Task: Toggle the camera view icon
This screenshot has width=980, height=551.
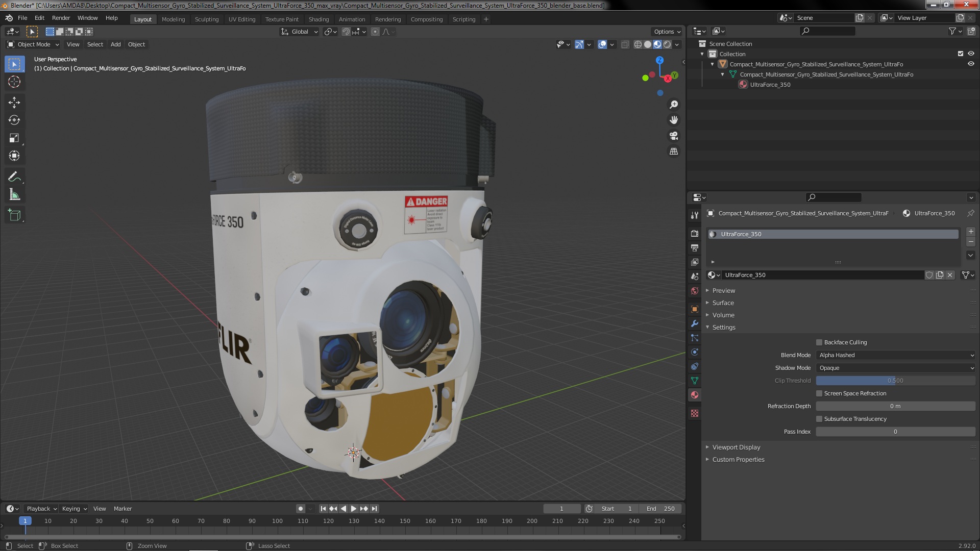Action: 674,136
